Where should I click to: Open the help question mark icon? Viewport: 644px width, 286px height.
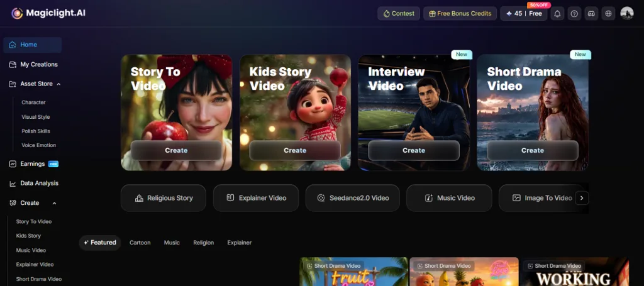[x=574, y=14]
